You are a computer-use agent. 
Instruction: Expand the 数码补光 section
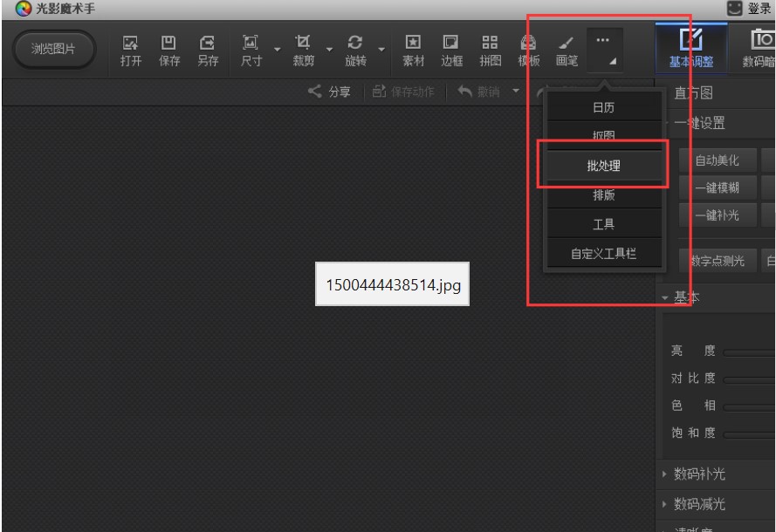click(x=664, y=474)
